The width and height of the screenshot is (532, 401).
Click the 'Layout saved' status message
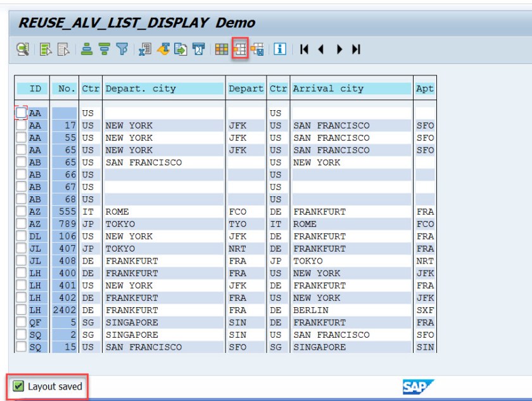[55, 386]
